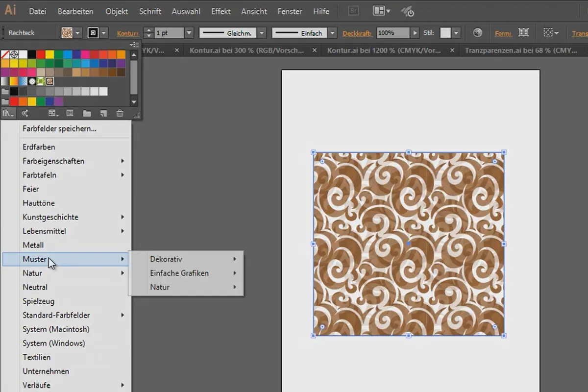Open the stroke weight dropdown
The width and height of the screenshot is (588, 392).
tap(189, 33)
